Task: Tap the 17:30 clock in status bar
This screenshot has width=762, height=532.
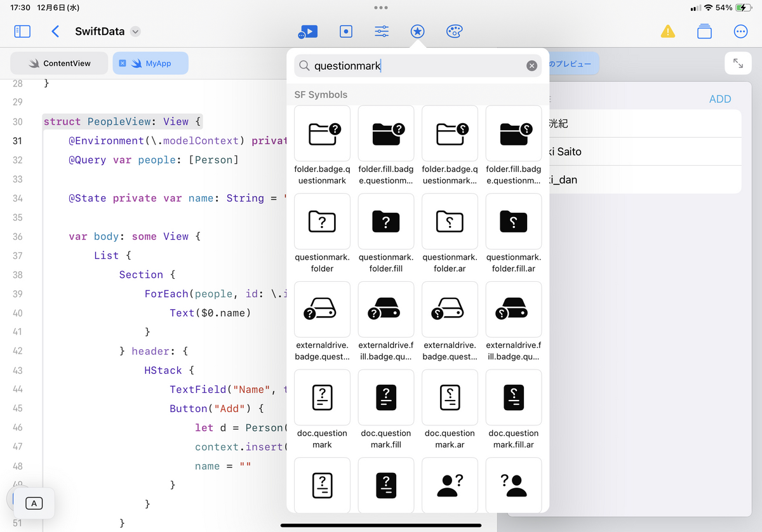Action: tap(20, 8)
